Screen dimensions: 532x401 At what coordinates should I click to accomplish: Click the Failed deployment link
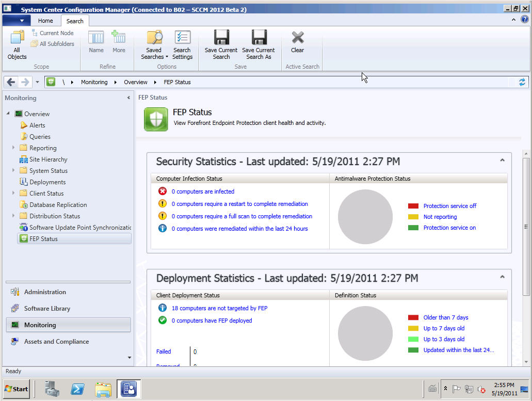[x=164, y=352]
